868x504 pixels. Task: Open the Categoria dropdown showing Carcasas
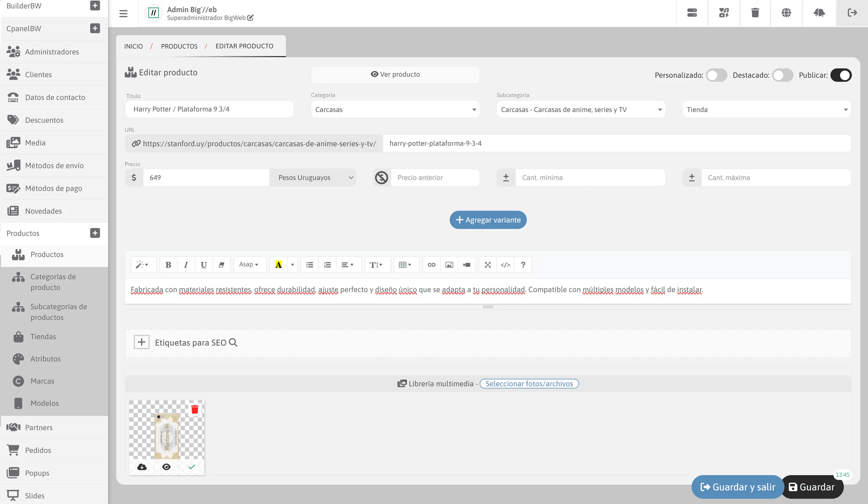pos(395,109)
